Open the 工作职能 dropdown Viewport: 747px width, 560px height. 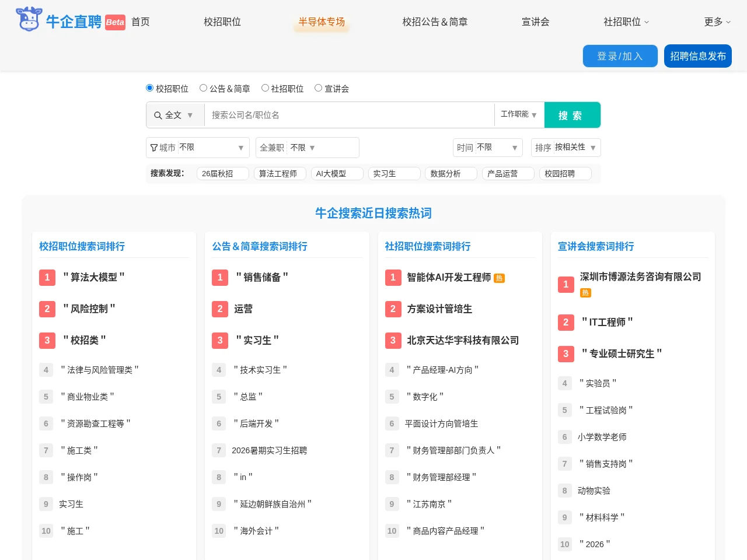[x=519, y=114]
